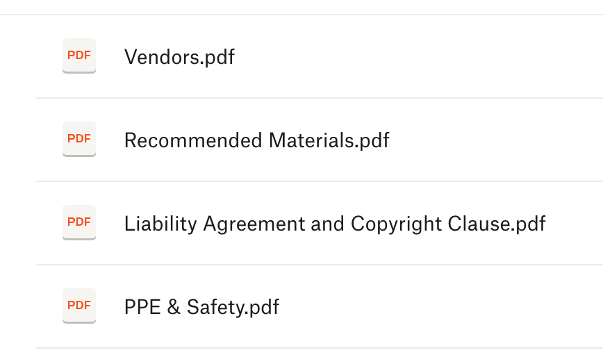Click the orange PDF label on Vendors icon

[79, 56]
